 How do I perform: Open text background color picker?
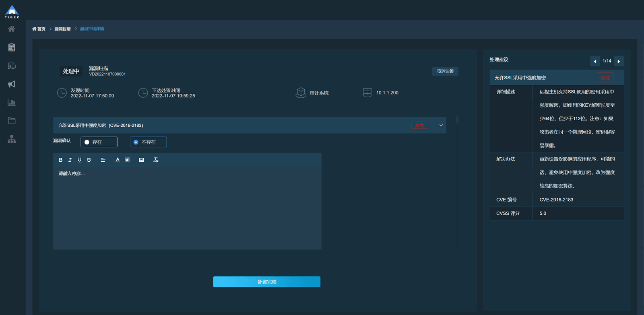127,160
